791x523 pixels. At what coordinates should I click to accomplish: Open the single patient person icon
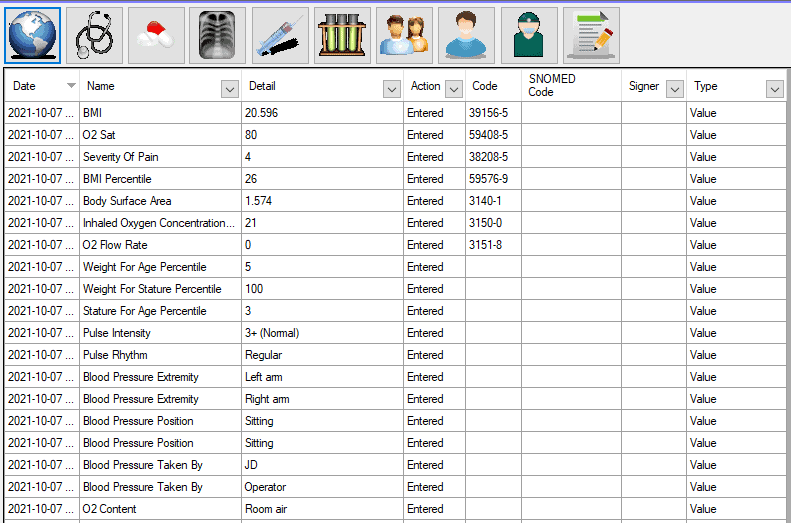466,35
